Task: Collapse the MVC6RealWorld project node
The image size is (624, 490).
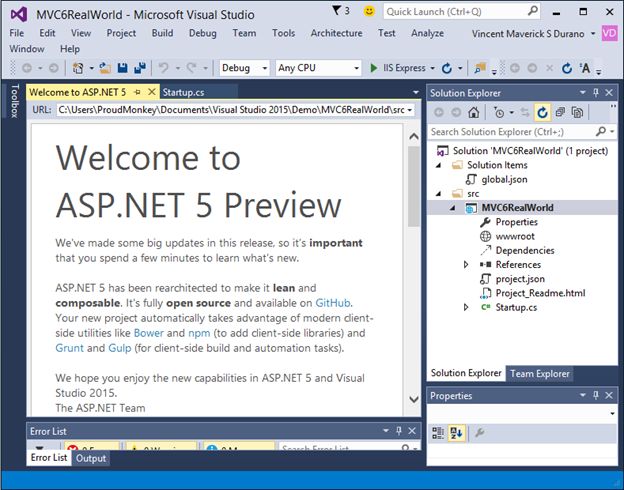Action: (452, 208)
